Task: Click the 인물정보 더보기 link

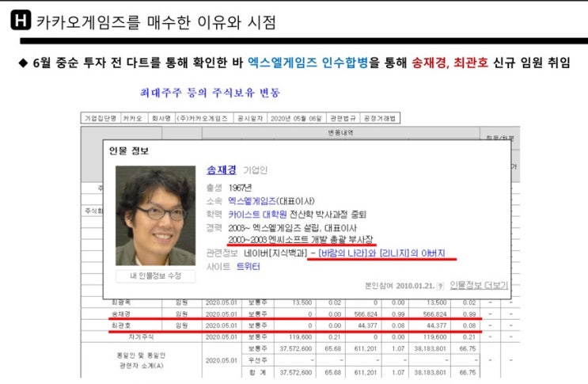Action: click(x=479, y=285)
